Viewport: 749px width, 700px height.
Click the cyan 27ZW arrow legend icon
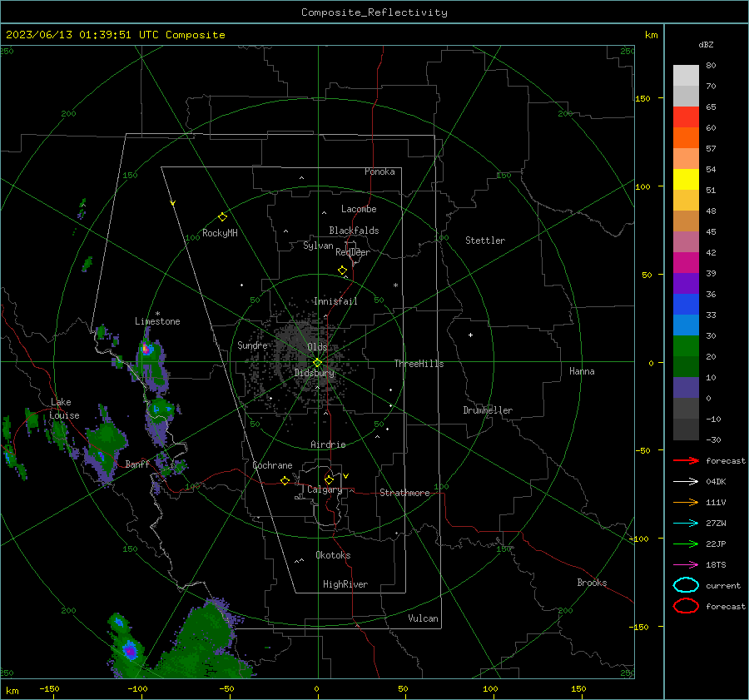coord(686,524)
